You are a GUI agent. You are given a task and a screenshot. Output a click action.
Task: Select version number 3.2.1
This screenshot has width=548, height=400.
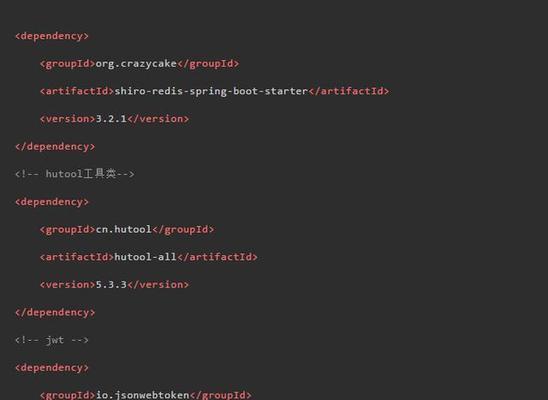pyautogui.click(x=111, y=119)
